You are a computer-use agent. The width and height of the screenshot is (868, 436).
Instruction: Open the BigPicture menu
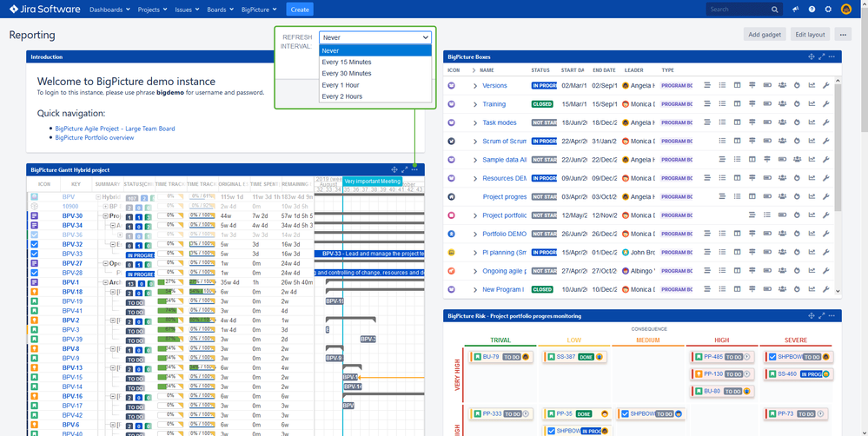259,10
